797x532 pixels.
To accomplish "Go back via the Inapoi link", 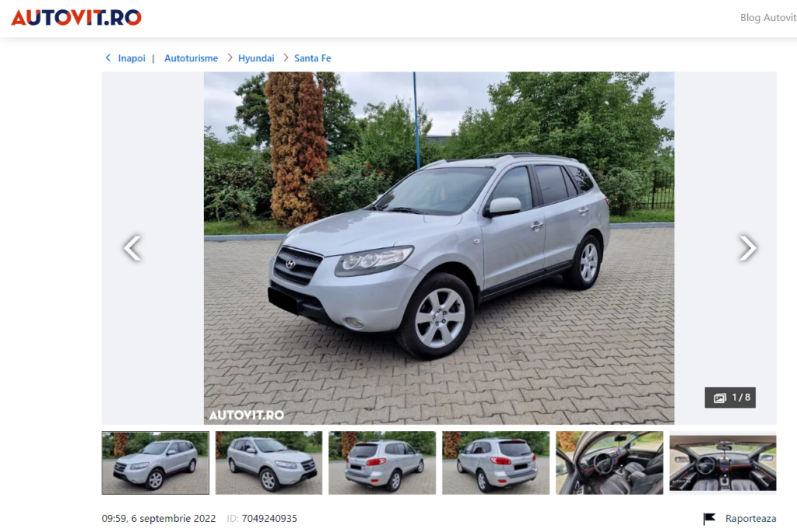I will pos(132,58).
